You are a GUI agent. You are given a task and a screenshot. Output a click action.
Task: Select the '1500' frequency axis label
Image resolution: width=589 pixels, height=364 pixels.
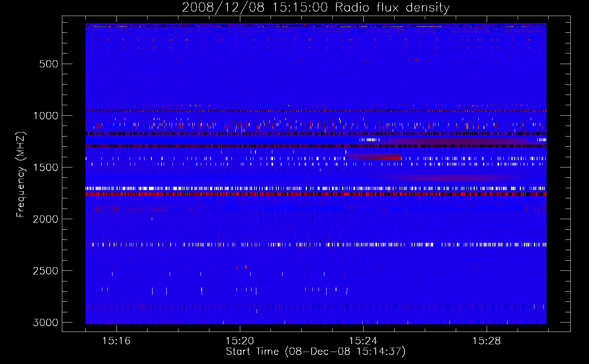point(46,167)
